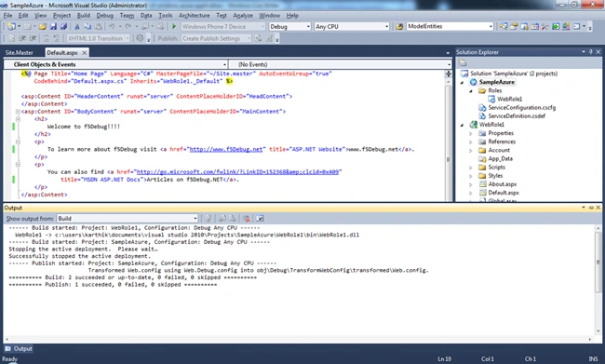Click the Decrease Indent toolbar icon
Image resolution: width=605 pixels, height=364 pixels.
pyautogui.click(x=22, y=38)
